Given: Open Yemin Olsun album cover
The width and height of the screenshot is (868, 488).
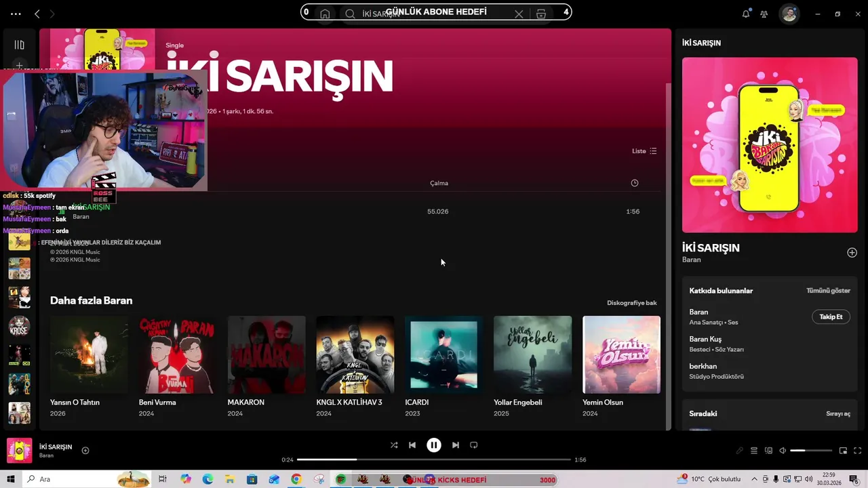Looking at the screenshot, I should [x=621, y=354].
